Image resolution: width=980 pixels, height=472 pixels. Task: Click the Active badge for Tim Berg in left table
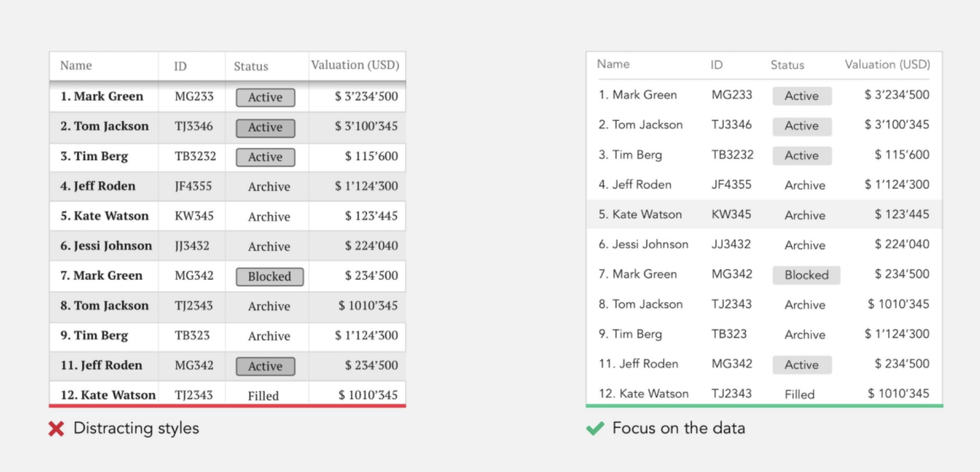click(266, 157)
